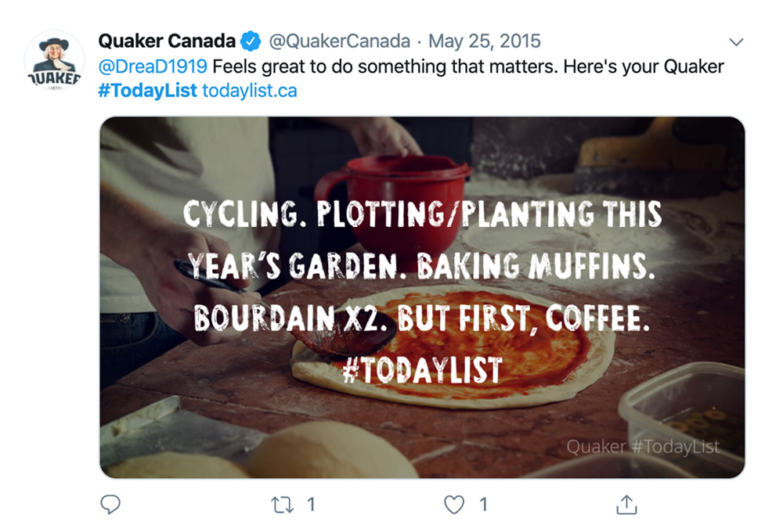Retweet this Quaker Canada tweet

coord(280,505)
